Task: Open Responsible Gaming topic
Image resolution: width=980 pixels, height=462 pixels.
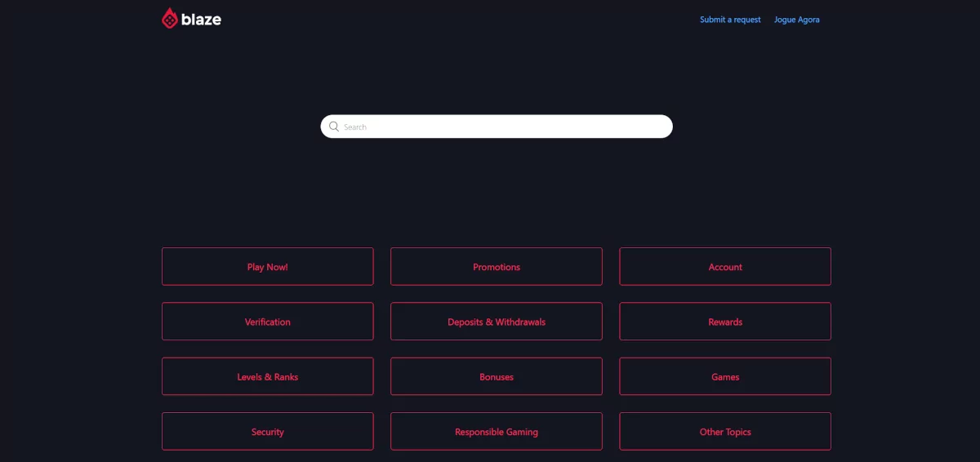Action: click(x=497, y=432)
